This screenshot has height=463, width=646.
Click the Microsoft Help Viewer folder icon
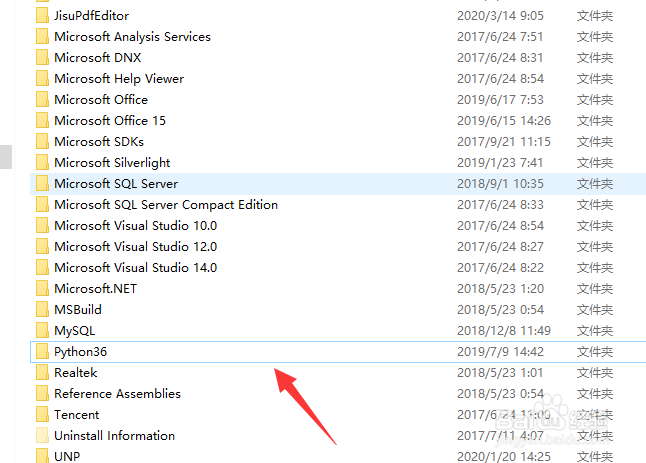[x=42, y=79]
